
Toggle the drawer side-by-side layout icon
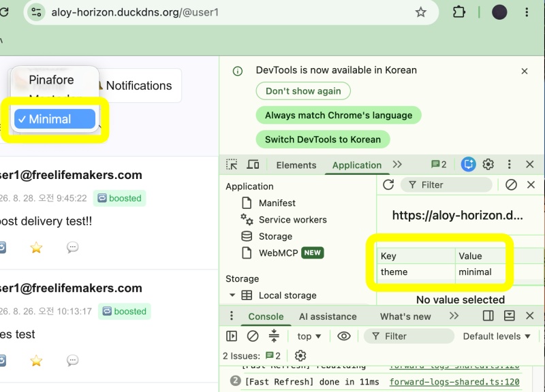[488, 316]
